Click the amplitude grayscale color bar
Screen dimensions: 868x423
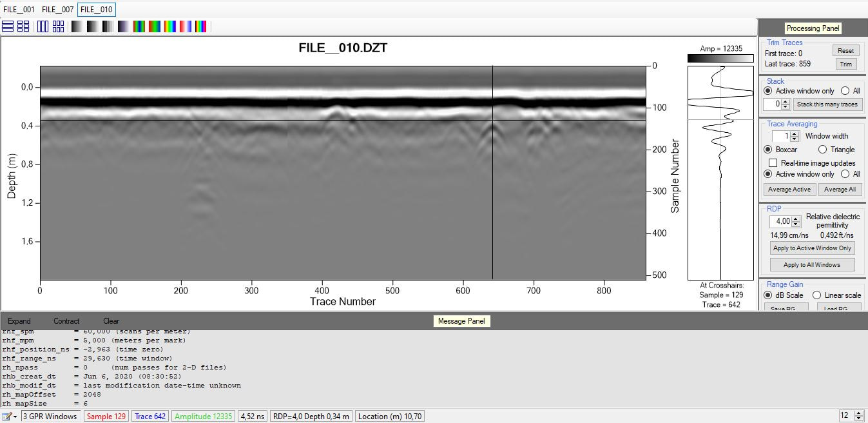point(720,59)
